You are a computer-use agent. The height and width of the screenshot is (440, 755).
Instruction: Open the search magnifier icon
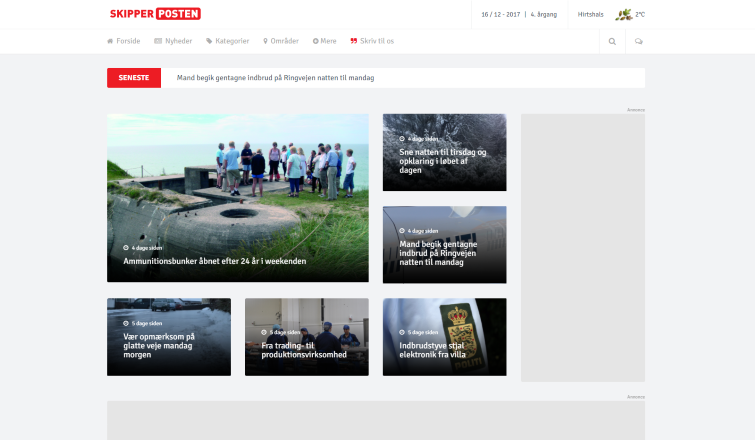click(x=612, y=41)
